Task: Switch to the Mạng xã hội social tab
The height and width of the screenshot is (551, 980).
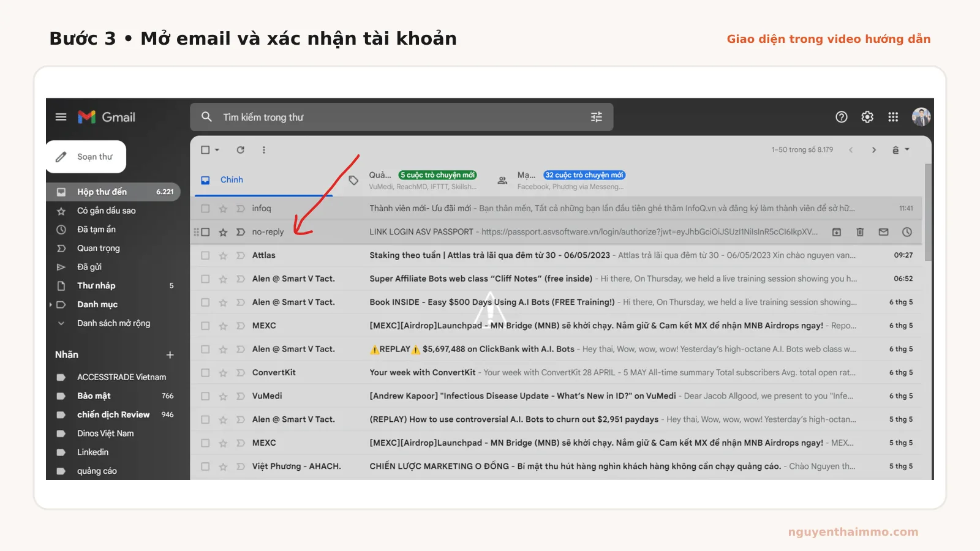Action: [x=563, y=181]
